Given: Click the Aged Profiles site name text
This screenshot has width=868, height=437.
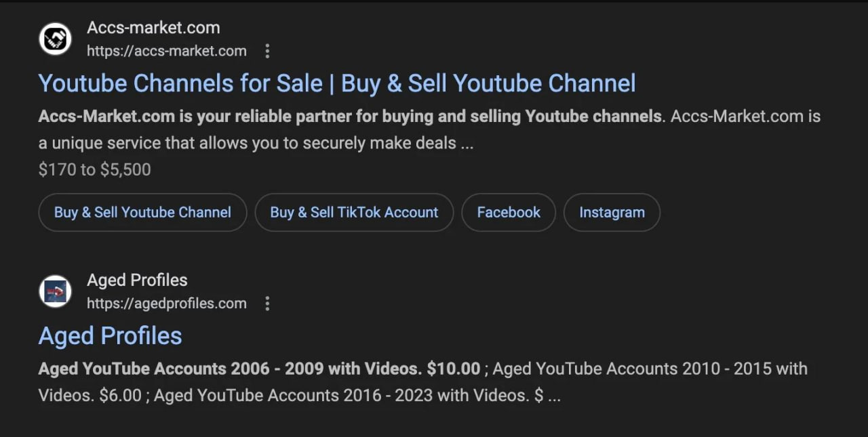Looking at the screenshot, I should (x=137, y=280).
